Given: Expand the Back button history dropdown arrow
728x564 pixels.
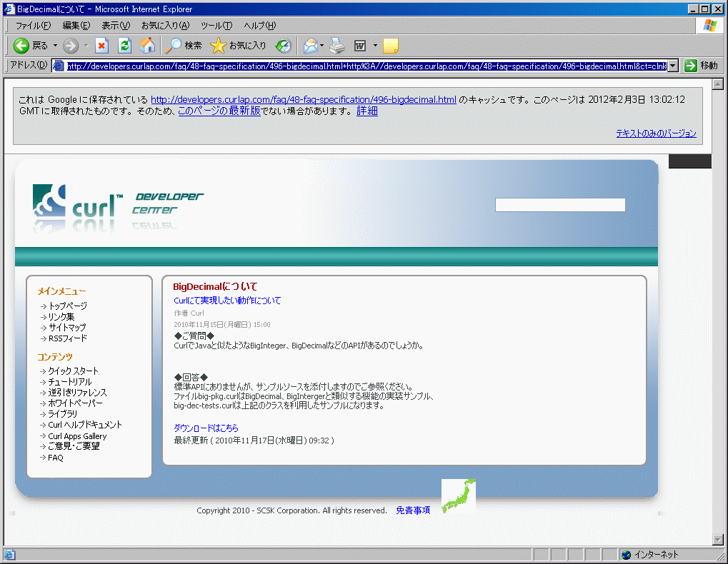Looking at the screenshot, I should (x=55, y=46).
